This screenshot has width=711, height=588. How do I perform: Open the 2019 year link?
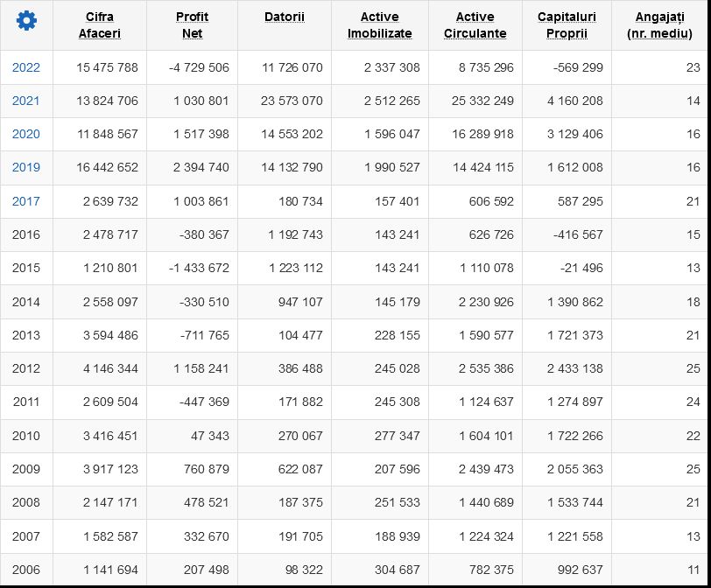coord(26,167)
